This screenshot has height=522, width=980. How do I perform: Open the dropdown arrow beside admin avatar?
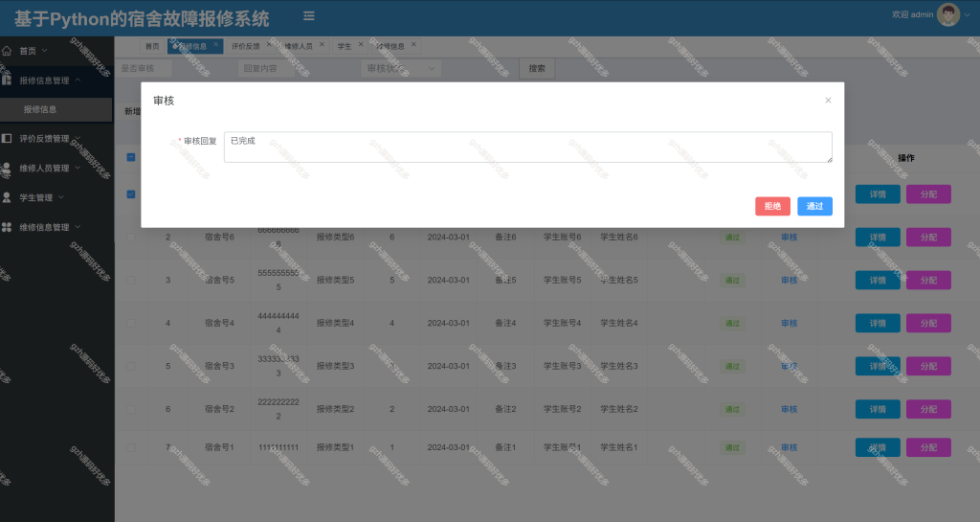point(969,15)
